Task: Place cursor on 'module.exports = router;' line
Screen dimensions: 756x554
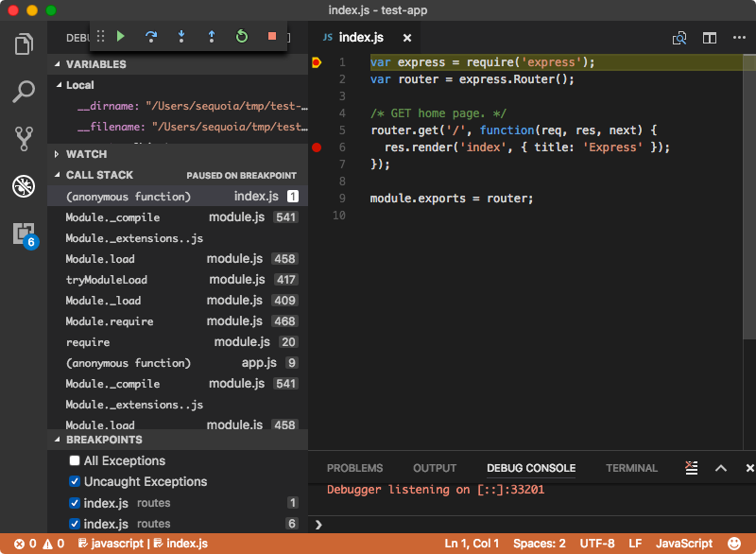Action: pos(452,199)
